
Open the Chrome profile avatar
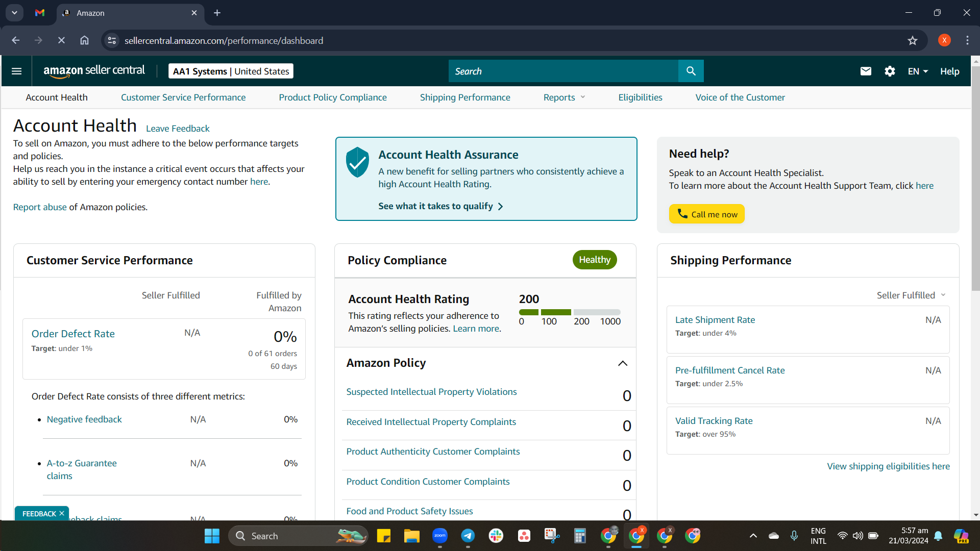(944, 40)
